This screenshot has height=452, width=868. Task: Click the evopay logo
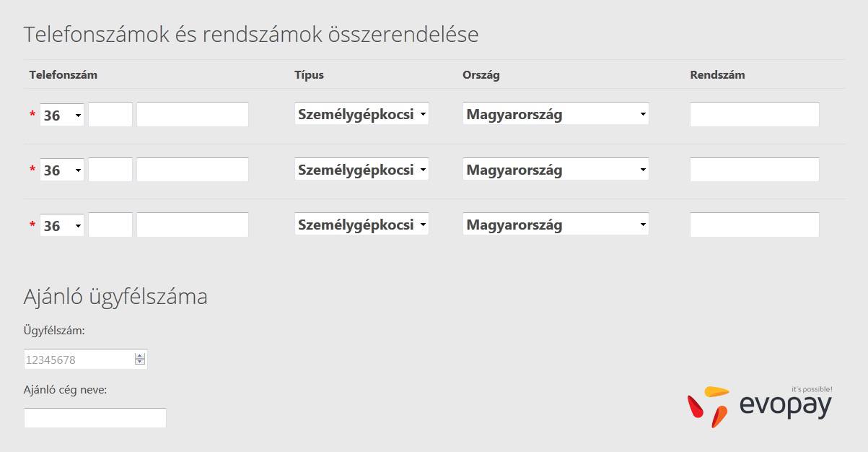pyautogui.click(x=760, y=405)
